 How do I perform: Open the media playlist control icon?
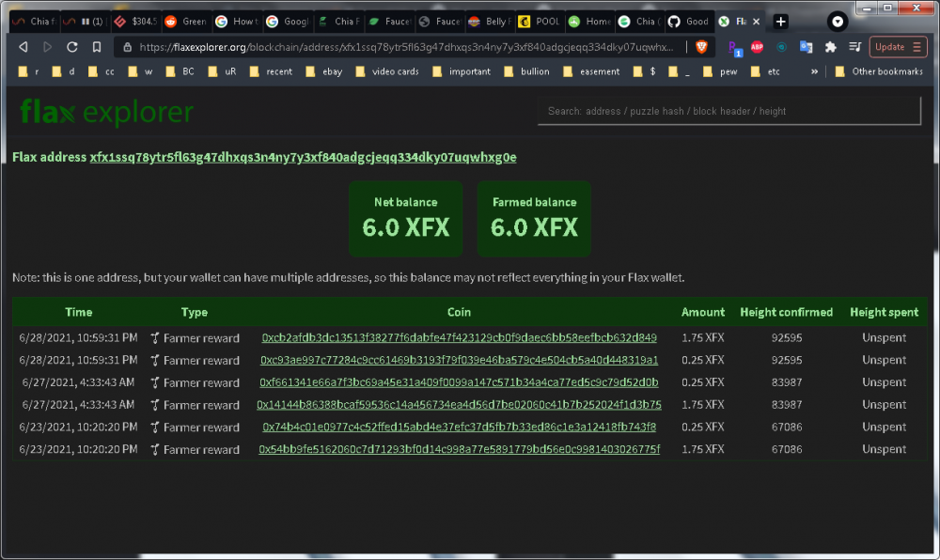(x=854, y=47)
